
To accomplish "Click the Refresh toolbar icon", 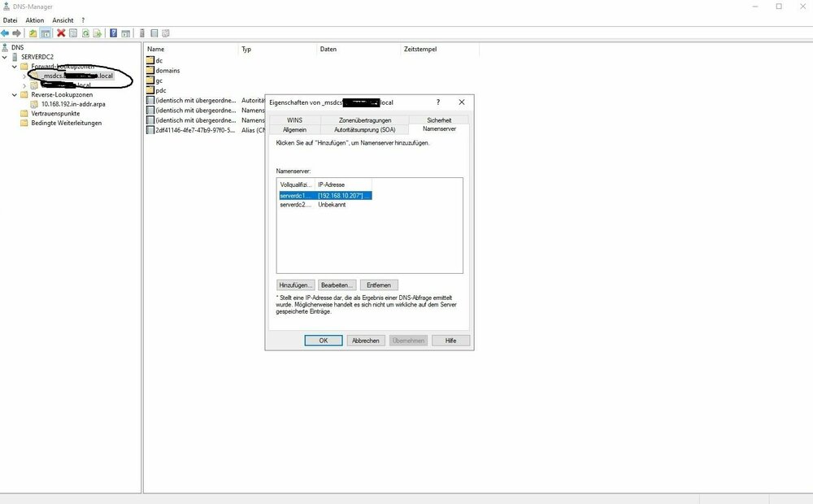I will (85, 33).
